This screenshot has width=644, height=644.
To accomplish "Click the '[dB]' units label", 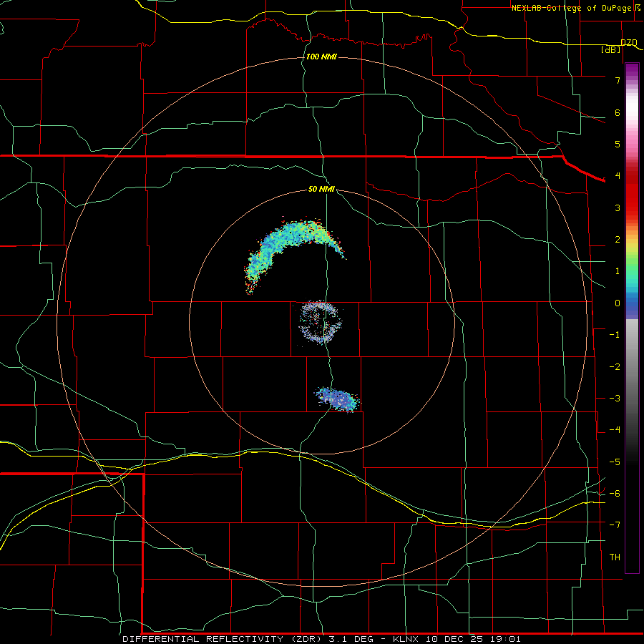I will point(611,50).
